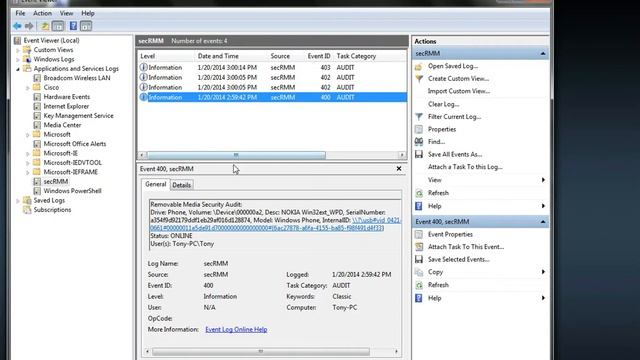Open the Action menu
Screen dimensions: 640x360
(42, 13)
